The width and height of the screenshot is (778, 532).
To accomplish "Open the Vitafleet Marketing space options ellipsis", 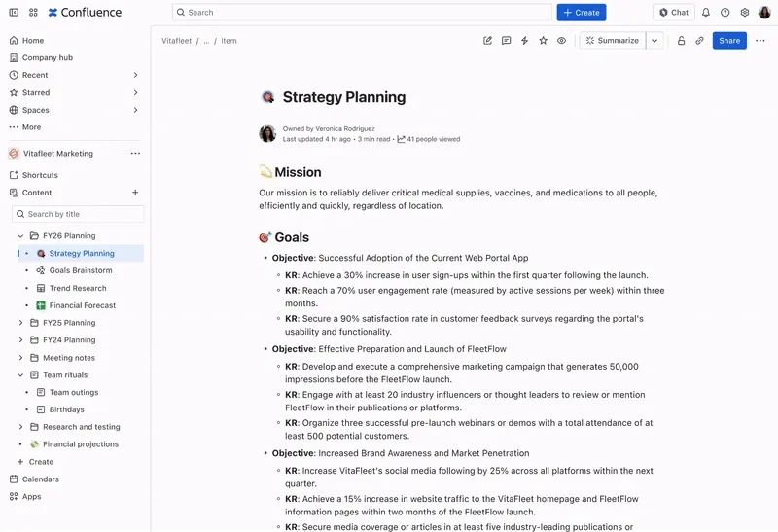I will [x=135, y=154].
